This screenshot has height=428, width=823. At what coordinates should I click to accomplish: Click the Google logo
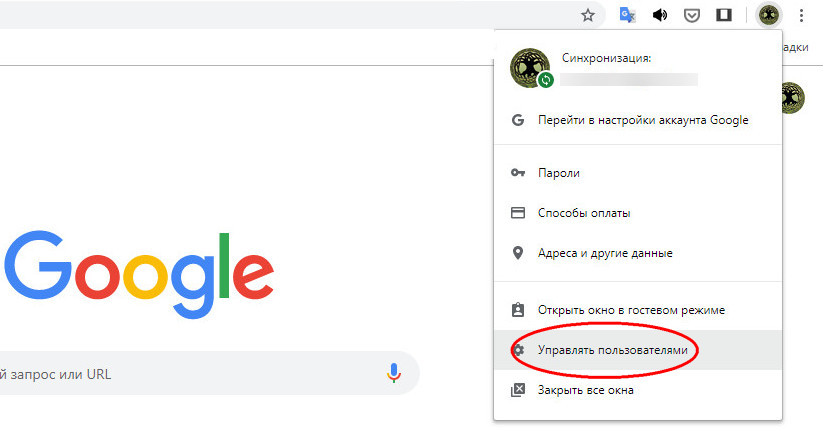(x=138, y=269)
